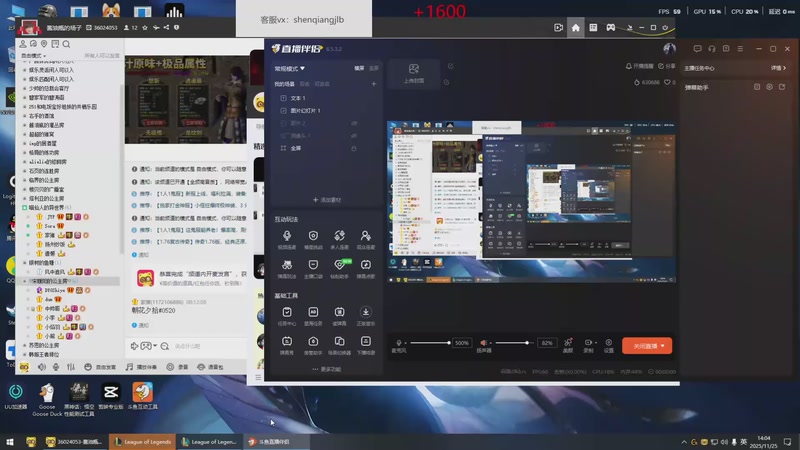800x450 pixels.
Task: Toggle the checkbox for 图片幻灯片 1 source
Action: [x=284, y=110]
